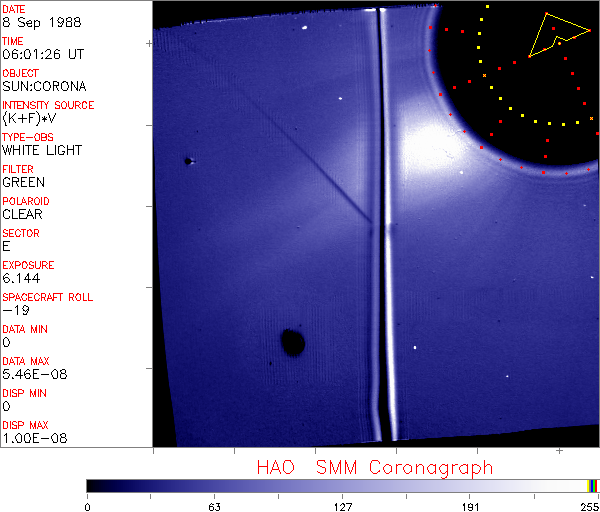Click the INTENSITY SOURCE label

48,105
